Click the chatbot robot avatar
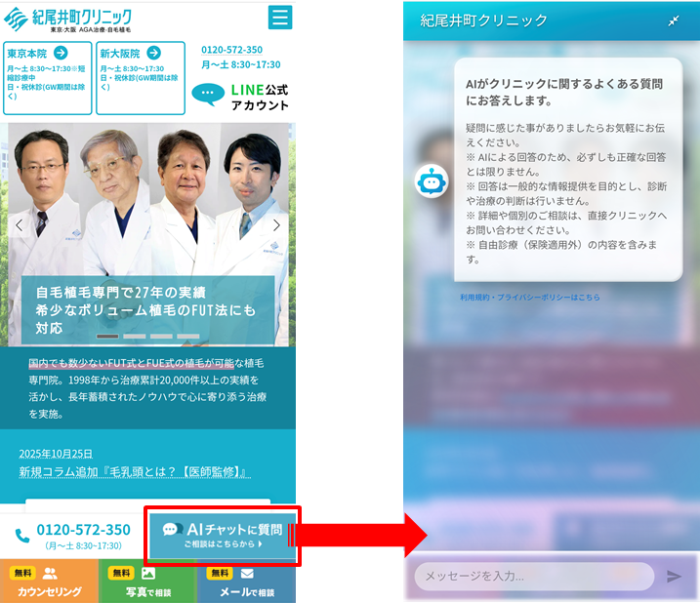Viewport: 700px width, 603px height. 431,181
